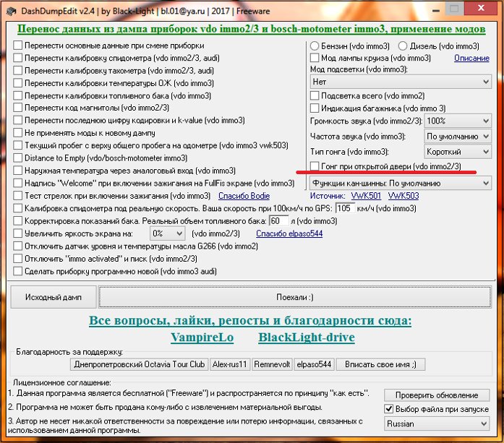Click GPS speed input field showing 105
The width and height of the screenshot is (504, 443).
[345, 208]
